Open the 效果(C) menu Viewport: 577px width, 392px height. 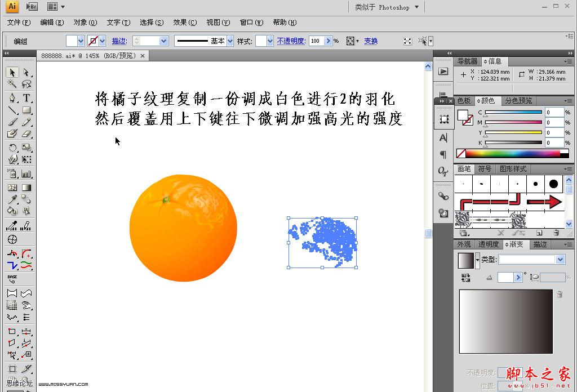pyautogui.click(x=185, y=23)
